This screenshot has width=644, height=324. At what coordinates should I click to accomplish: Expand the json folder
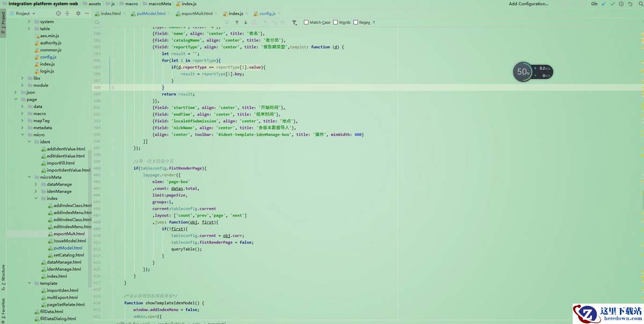pos(16,92)
